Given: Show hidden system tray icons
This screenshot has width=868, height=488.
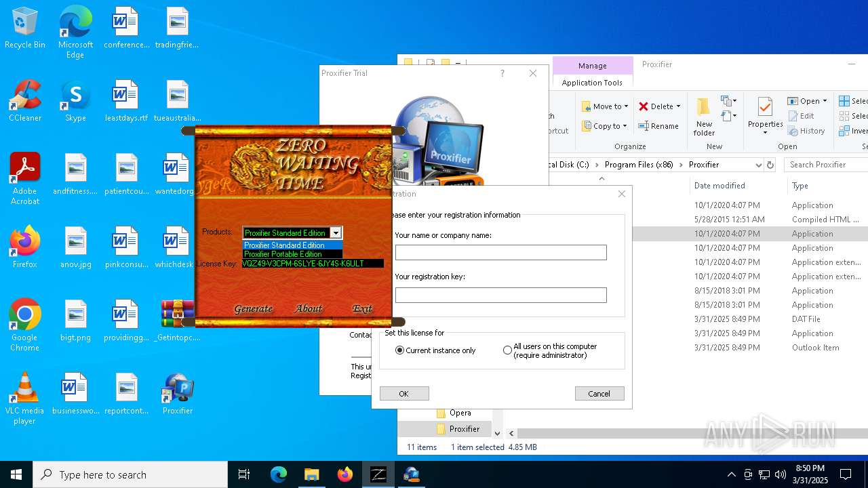Looking at the screenshot, I should (731, 474).
